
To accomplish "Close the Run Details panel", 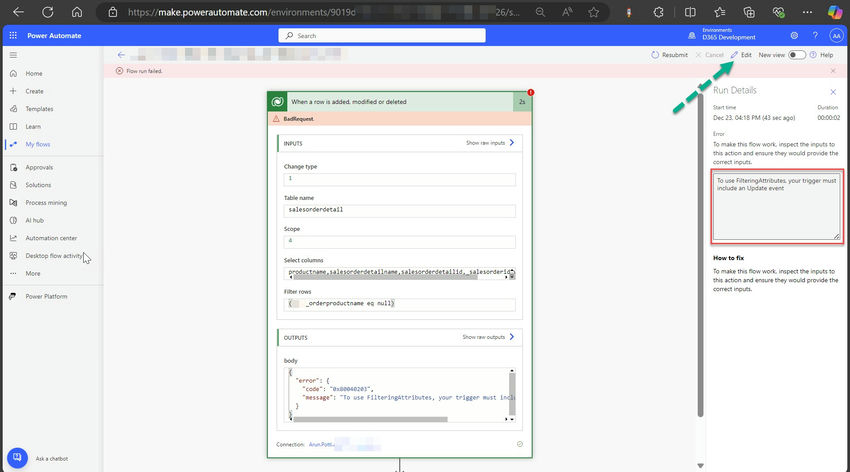I will [833, 92].
